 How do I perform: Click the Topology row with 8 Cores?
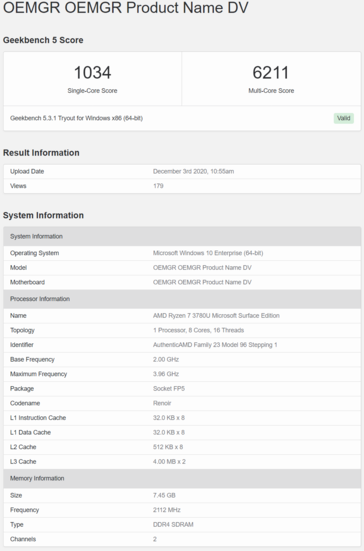coord(182,330)
